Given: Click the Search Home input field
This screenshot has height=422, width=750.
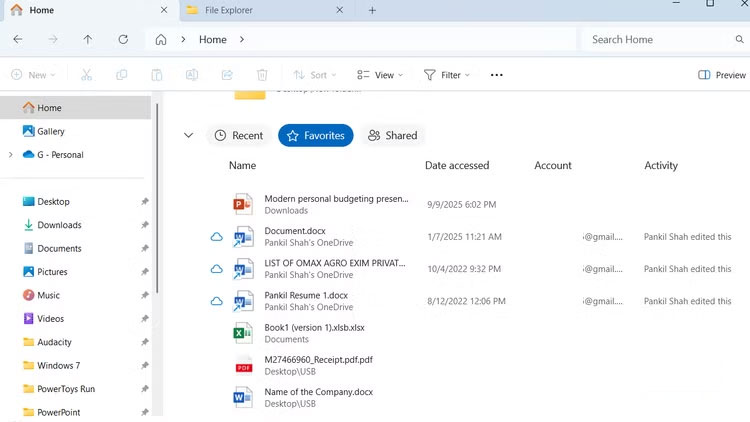Looking at the screenshot, I should (x=660, y=40).
